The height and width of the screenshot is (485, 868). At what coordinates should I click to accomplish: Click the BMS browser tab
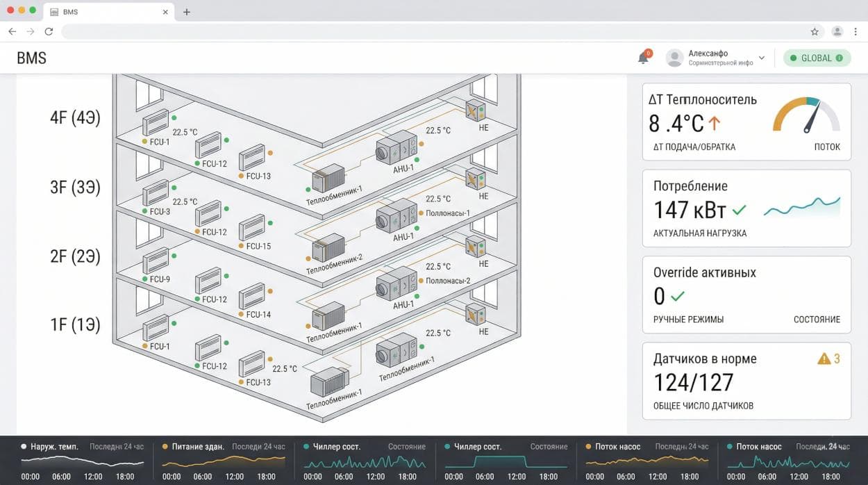click(108, 12)
